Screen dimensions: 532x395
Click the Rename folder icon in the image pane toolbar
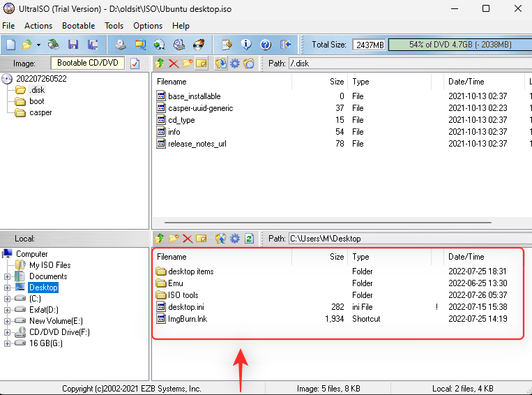pyautogui.click(x=202, y=64)
